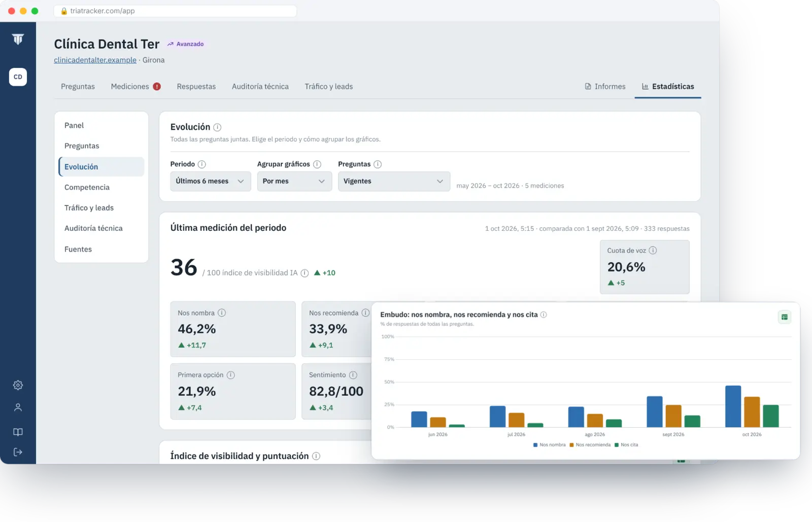Click the info icon beside the Embudo chart title
Image resolution: width=812 pixels, height=522 pixels.
544,315
